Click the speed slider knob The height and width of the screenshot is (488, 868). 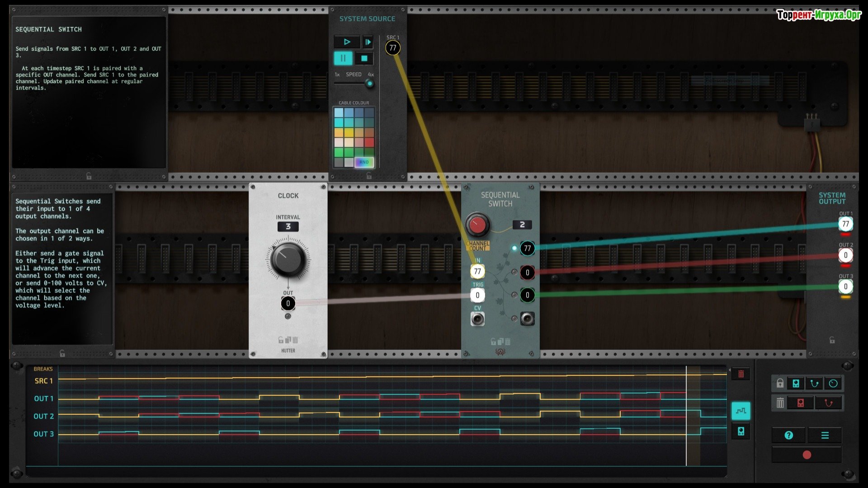[369, 84]
